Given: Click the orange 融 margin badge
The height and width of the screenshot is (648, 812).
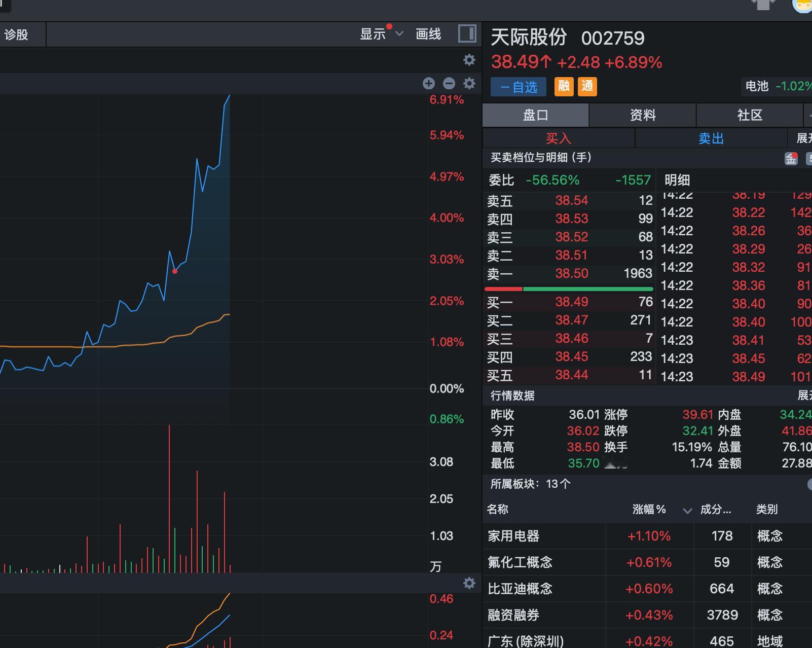Looking at the screenshot, I should (x=564, y=86).
